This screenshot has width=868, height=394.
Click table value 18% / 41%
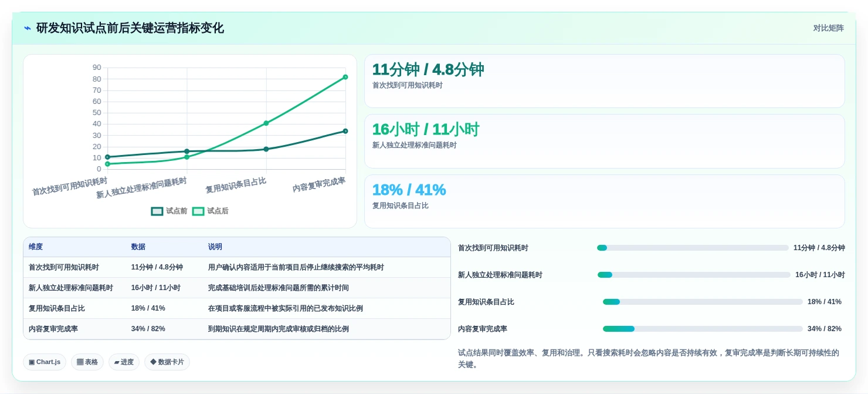(148, 308)
